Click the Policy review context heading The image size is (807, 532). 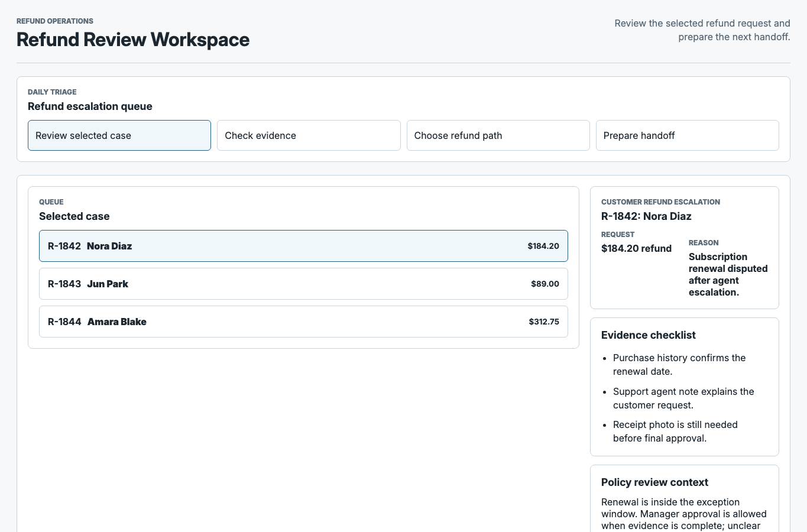654,482
